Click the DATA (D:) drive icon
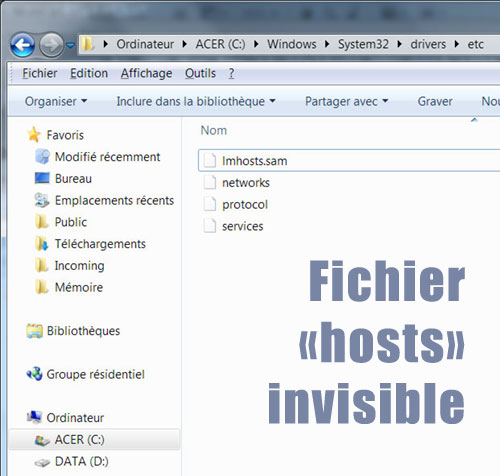The image size is (500, 476). [42, 463]
